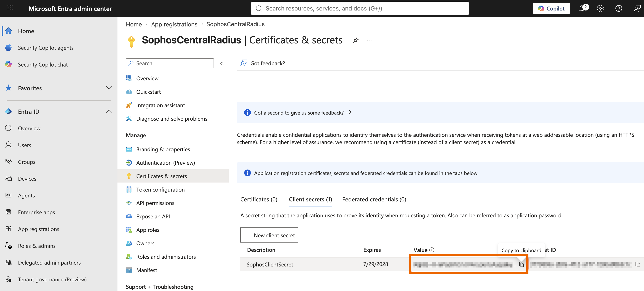
Task: Copy the client secret value to clipboard
Action: pos(521,264)
